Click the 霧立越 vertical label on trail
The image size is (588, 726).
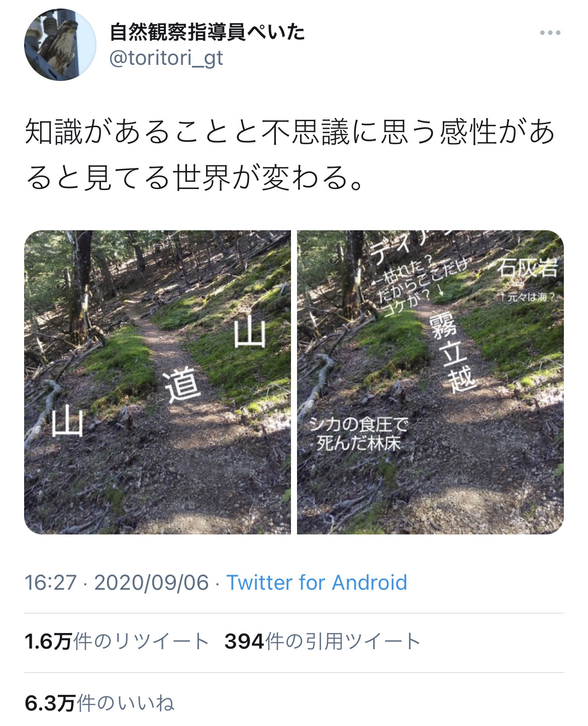454,353
